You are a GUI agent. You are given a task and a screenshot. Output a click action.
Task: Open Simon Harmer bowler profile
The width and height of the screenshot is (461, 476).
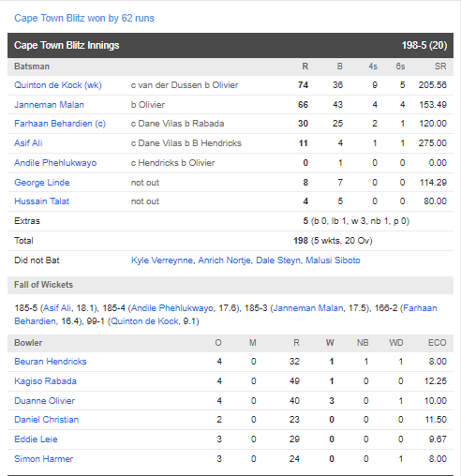coord(43,459)
